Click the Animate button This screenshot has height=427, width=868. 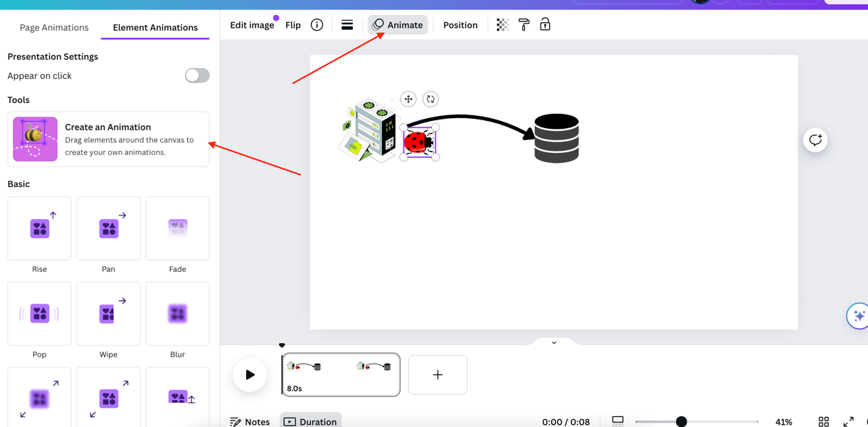coord(398,25)
